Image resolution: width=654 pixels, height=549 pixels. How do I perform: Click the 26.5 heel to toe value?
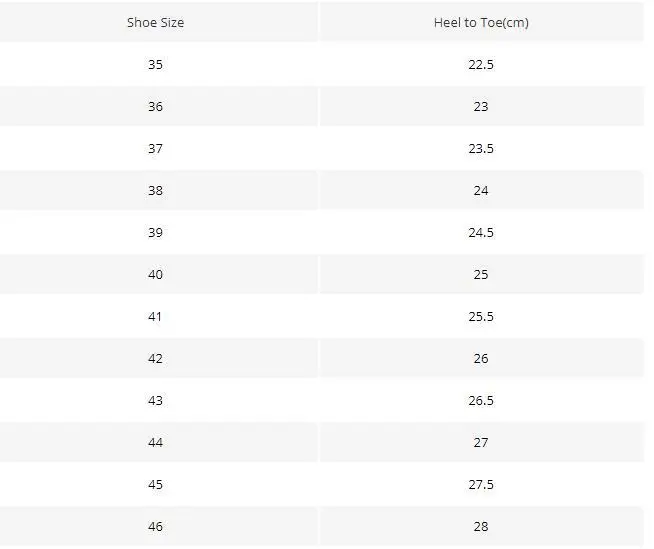point(481,400)
